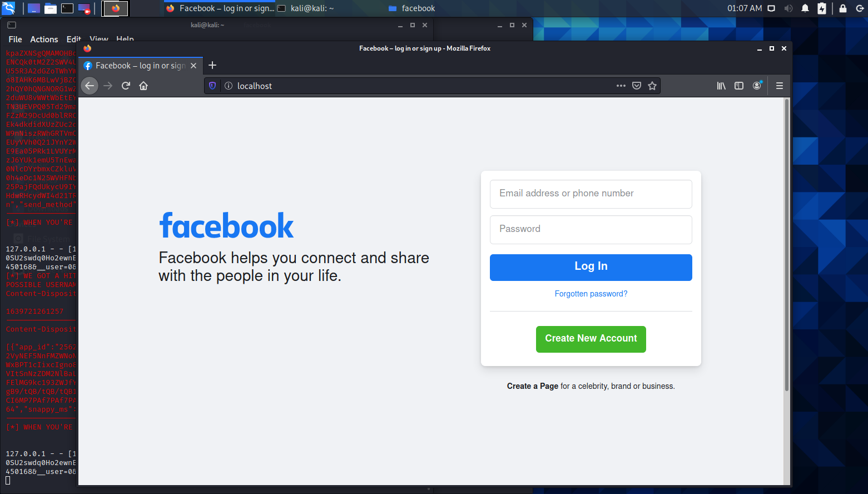Screen dimensions: 868x494
Task: Open the network connection tray icon
Action: [771, 8]
